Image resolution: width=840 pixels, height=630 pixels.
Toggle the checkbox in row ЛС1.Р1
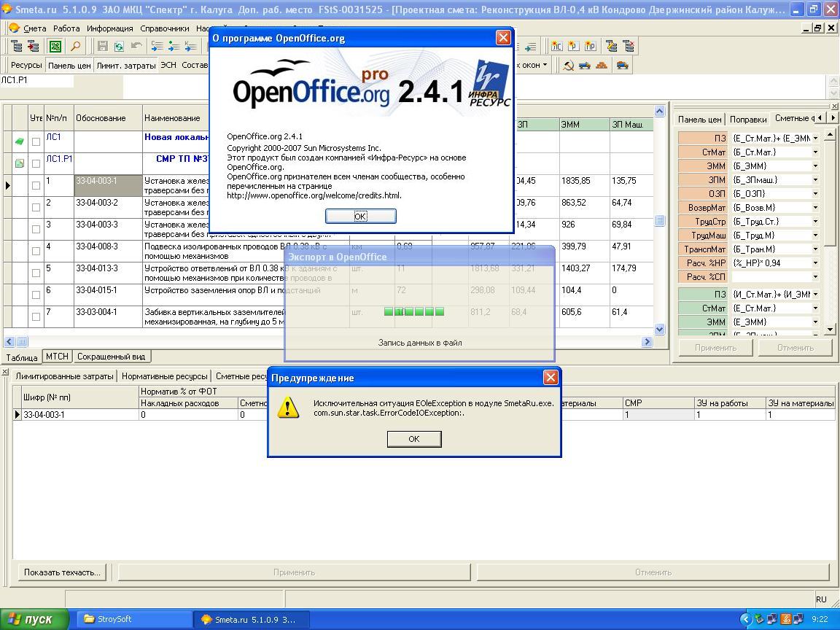coord(36,163)
